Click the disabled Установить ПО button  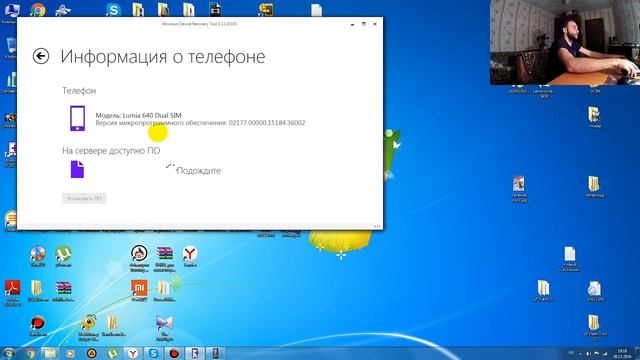[84, 198]
